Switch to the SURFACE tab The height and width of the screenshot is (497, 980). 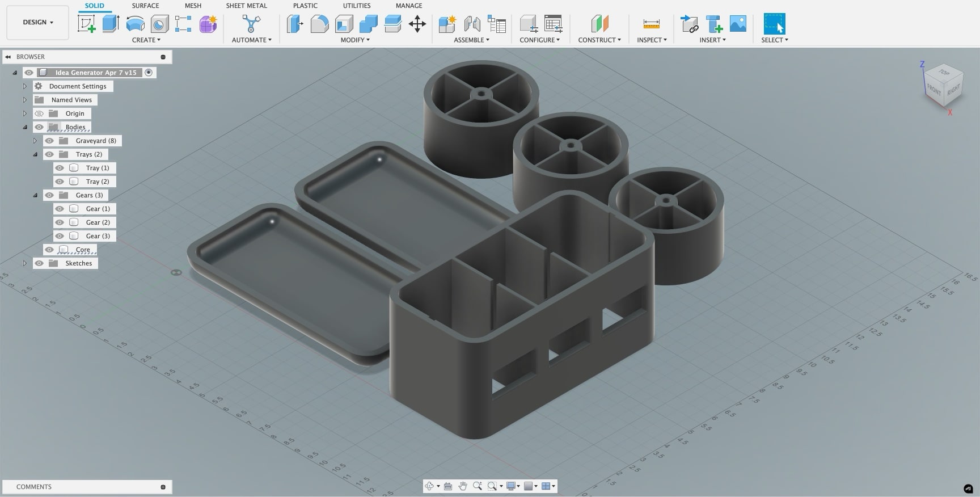tap(145, 6)
